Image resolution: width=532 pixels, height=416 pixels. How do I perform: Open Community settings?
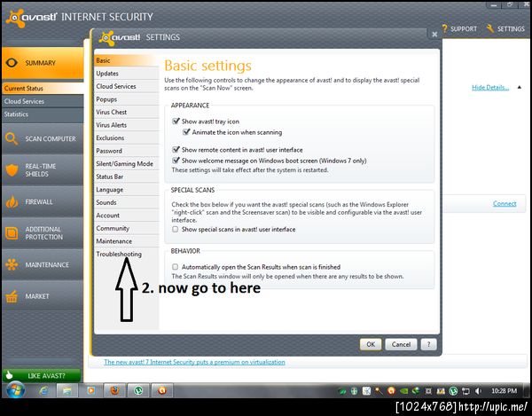coord(126,228)
